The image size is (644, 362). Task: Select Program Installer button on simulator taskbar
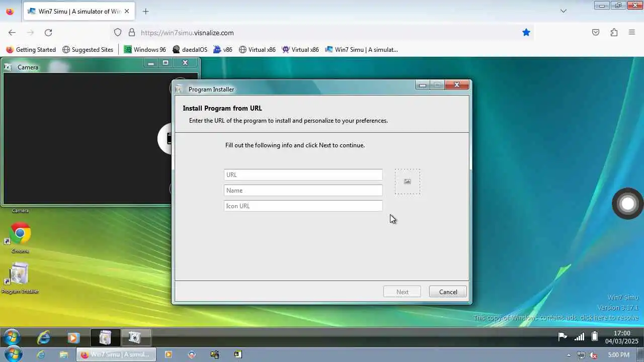tap(105, 337)
